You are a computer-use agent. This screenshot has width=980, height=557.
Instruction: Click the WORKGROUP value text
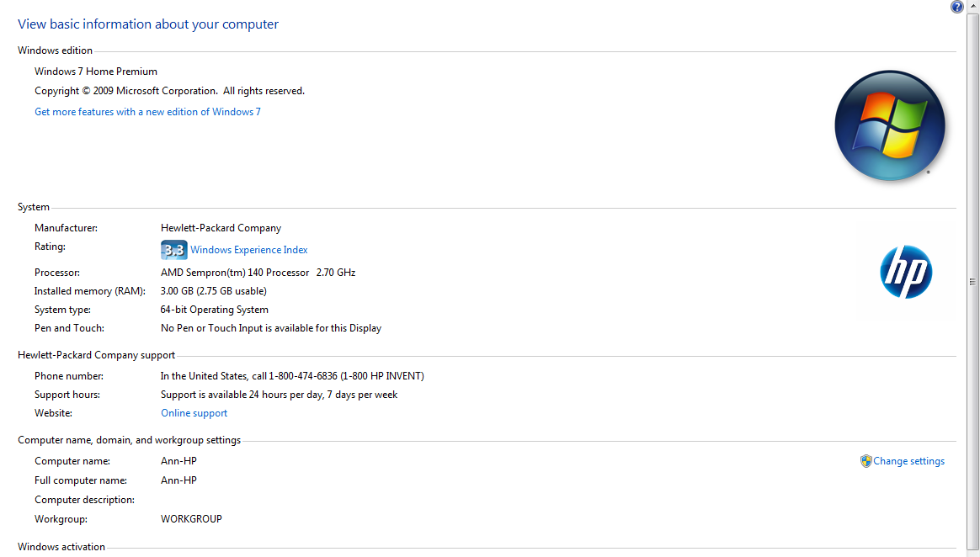[x=191, y=519]
